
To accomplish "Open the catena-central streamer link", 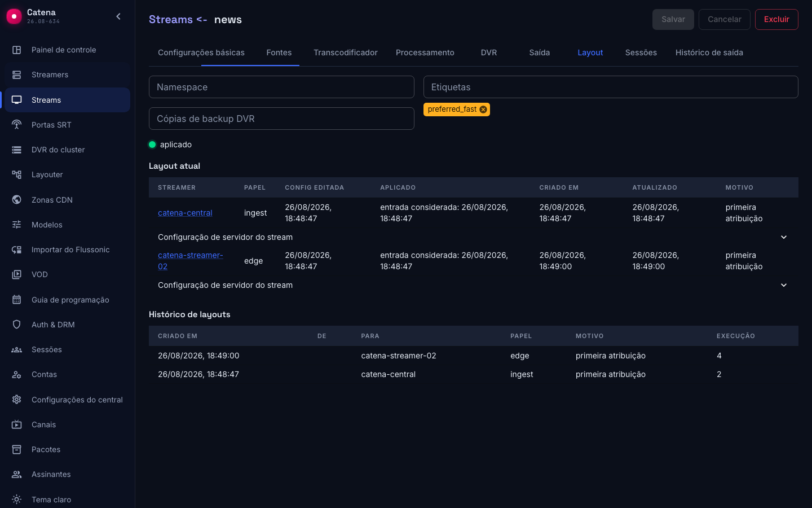I will pos(185,213).
